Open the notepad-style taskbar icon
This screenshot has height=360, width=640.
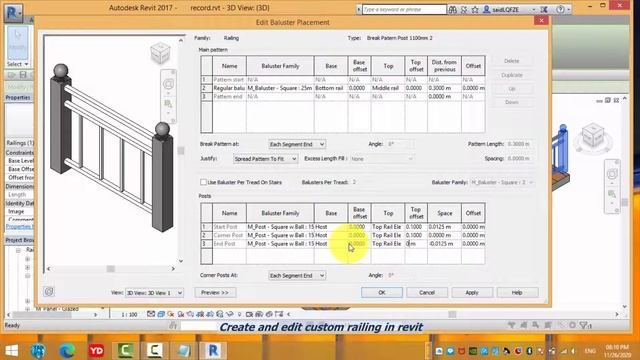(x=184, y=350)
